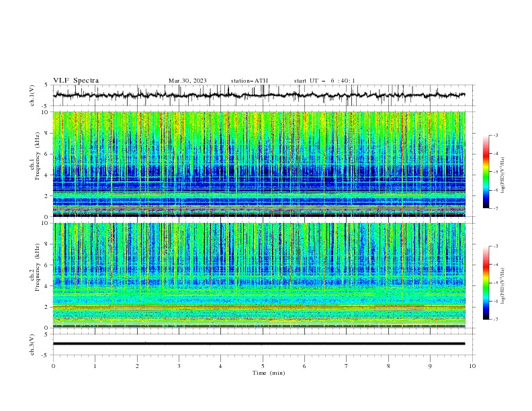Click the 'Time (min)' axis label

point(269,373)
